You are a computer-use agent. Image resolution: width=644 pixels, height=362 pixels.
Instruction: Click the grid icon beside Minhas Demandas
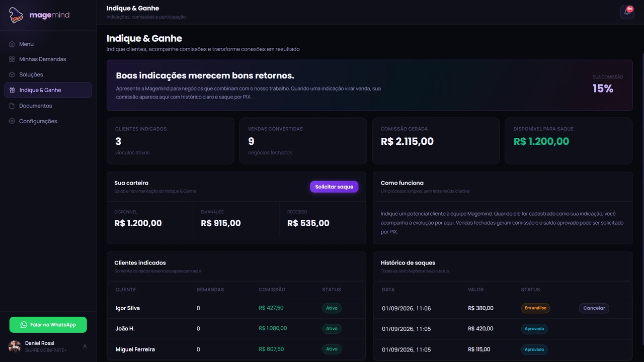[x=12, y=59]
